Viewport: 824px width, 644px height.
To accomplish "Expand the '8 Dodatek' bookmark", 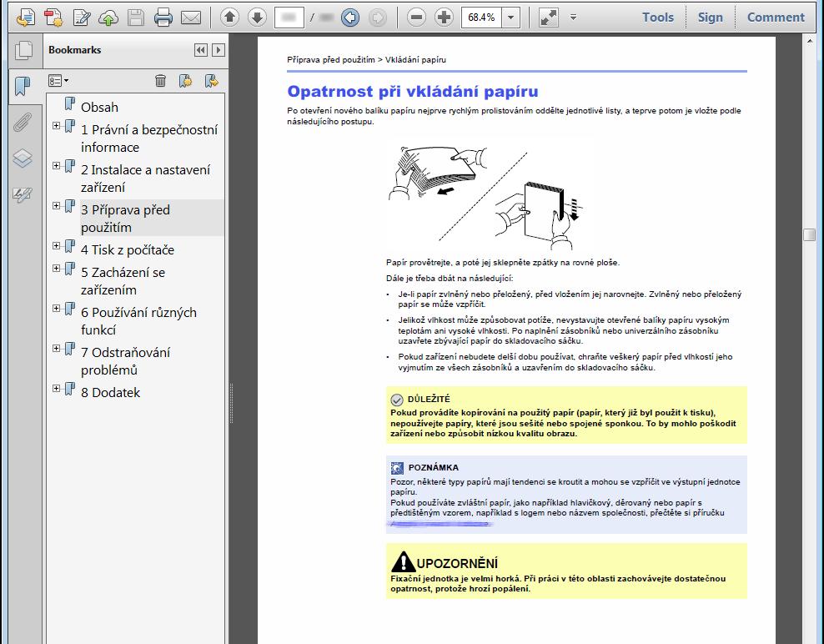I will pos(56,388).
